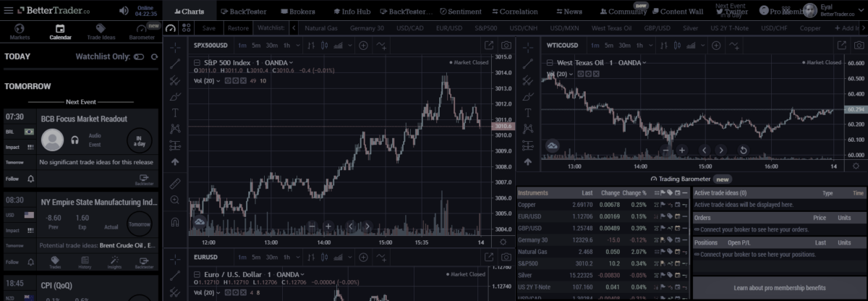
Task: Select the EUR/USD row in Instruments table
Action: coord(603,216)
